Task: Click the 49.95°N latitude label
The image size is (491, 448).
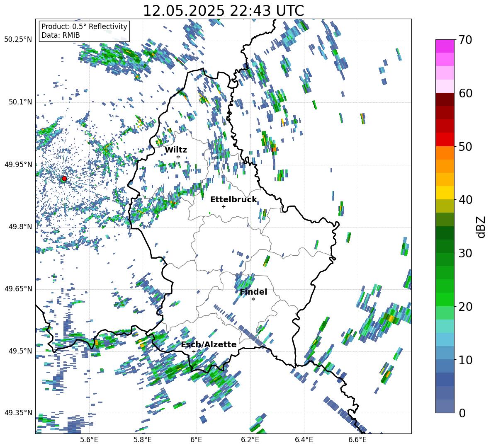Action: [x=18, y=164]
